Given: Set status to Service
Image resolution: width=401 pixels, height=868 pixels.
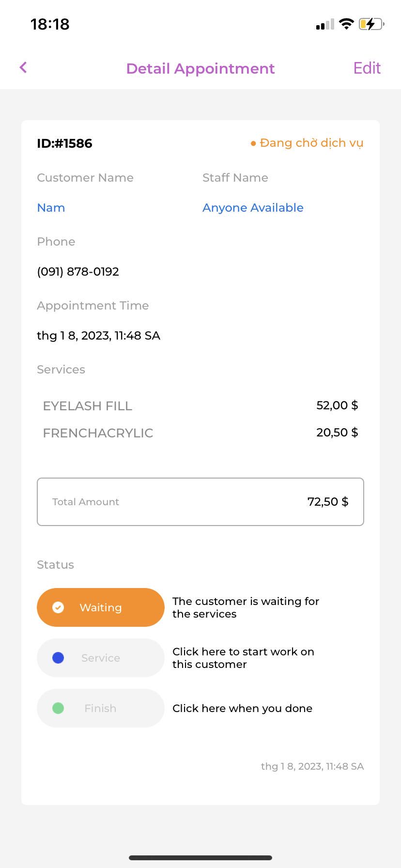Looking at the screenshot, I should click(x=101, y=658).
